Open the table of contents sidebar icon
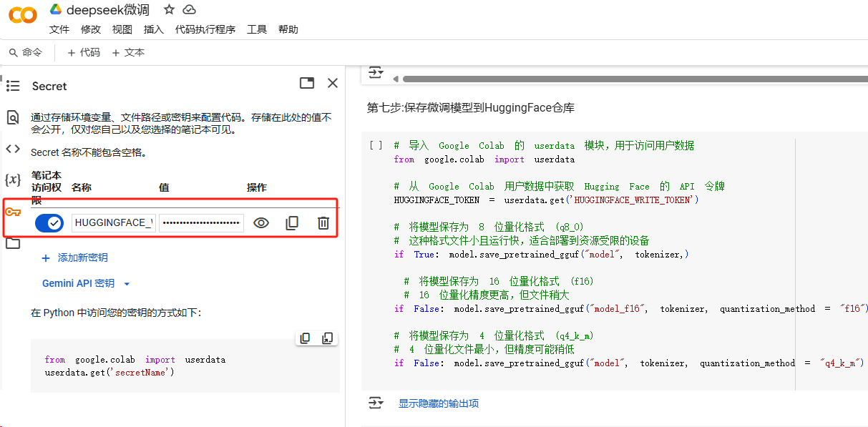This screenshot has height=427, width=868. [13, 86]
